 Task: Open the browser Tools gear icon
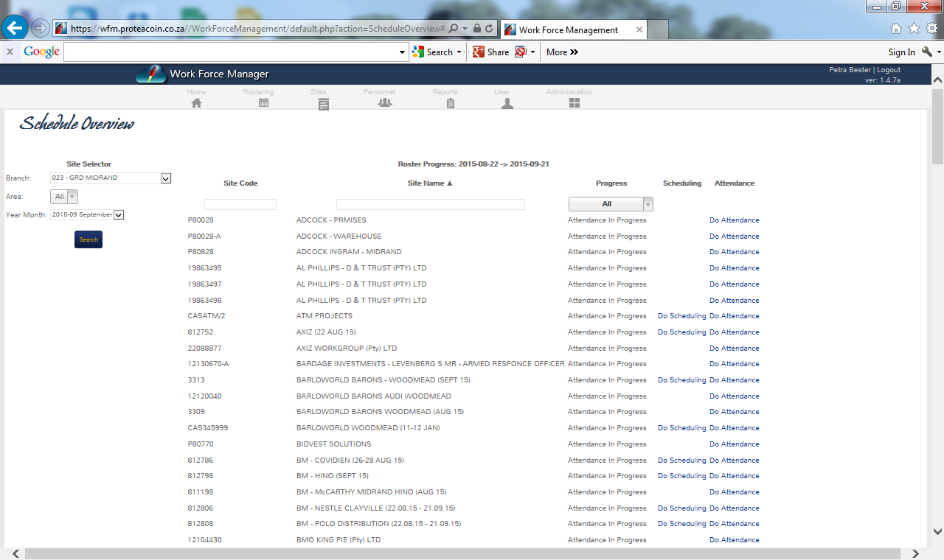(x=932, y=28)
